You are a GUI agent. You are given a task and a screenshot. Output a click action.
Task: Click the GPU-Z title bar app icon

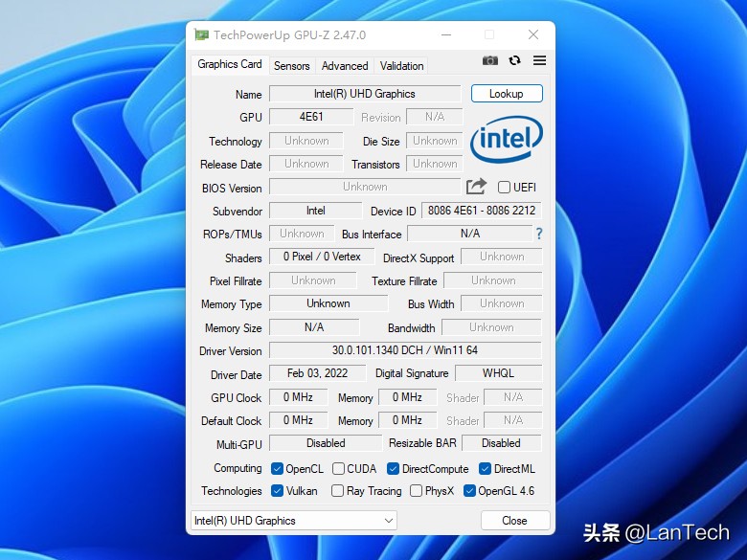(201, 35)
